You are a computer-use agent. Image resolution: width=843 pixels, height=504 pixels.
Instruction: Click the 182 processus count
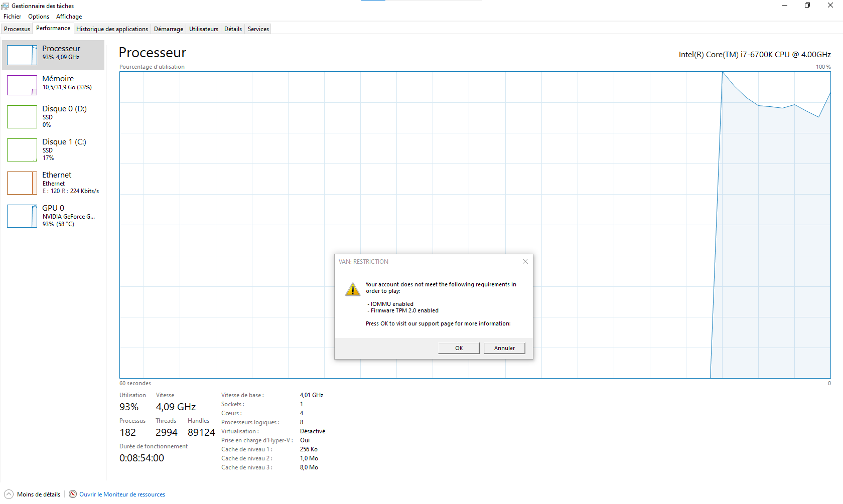pos(127,432)
